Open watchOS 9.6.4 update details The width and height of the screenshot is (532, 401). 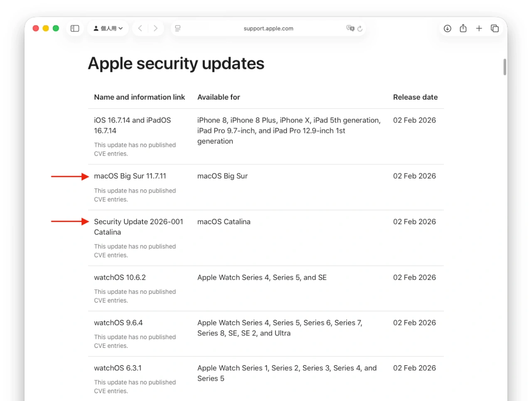(x=117, y=323)
